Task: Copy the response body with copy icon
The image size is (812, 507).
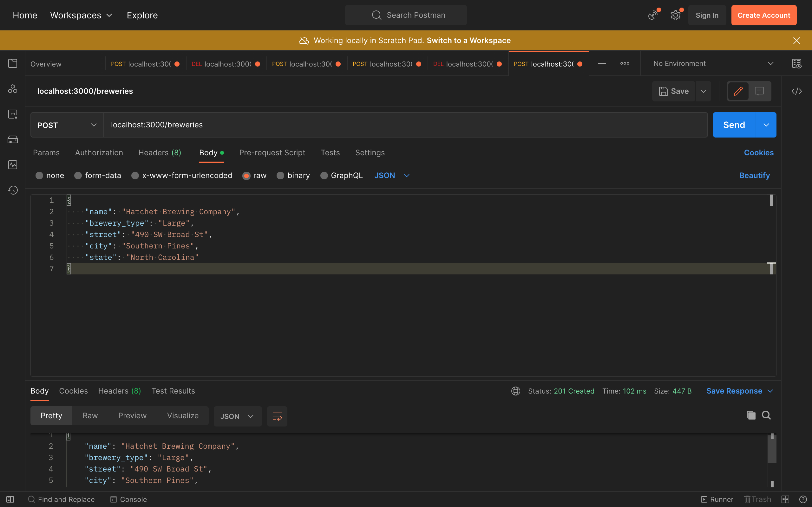Action: (750, 415)
